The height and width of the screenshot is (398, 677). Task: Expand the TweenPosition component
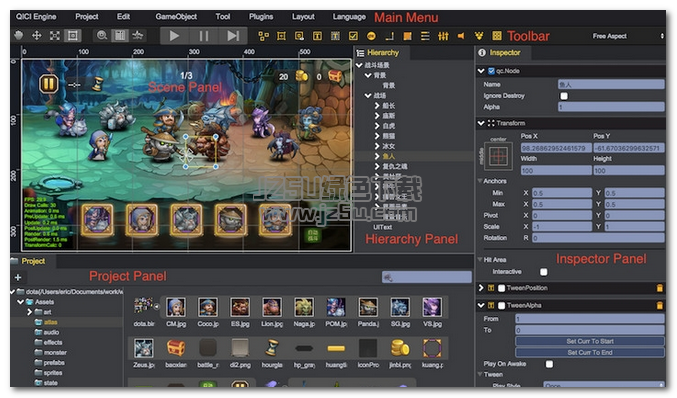tap(481, 287)
